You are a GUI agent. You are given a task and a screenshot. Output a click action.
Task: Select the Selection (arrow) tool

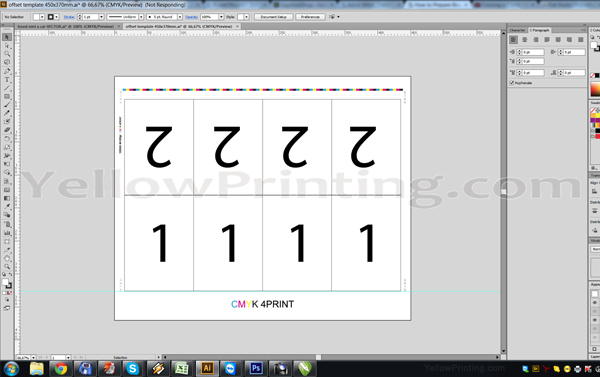coord(7,37)
